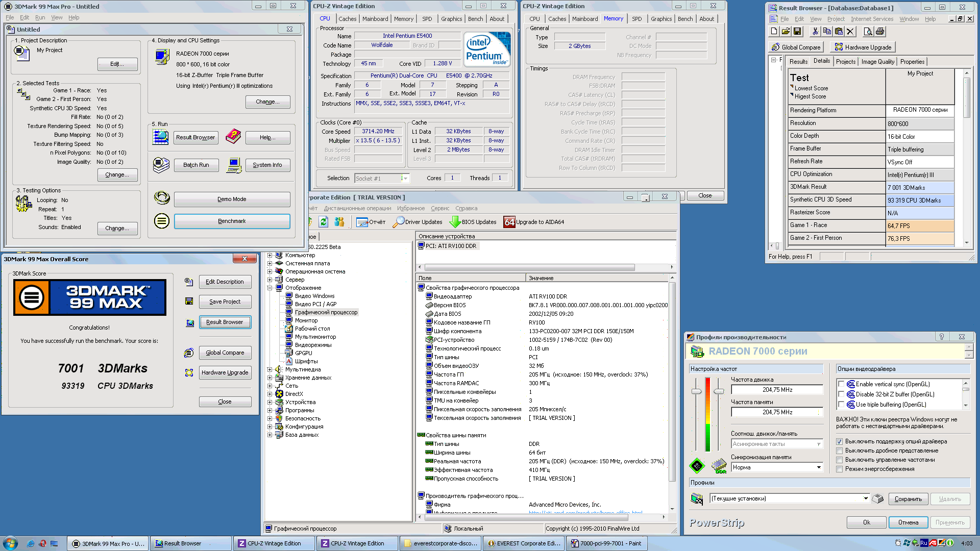
Task: Click the keyboard hotkey icon beside profile dropdown
Action: click(878, 499)
